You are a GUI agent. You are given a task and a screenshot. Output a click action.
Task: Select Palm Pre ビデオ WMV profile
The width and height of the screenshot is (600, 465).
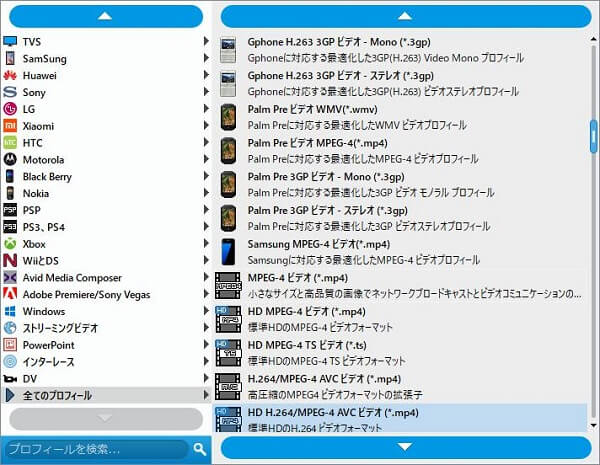pyautogui.click(x=400, y=117)
